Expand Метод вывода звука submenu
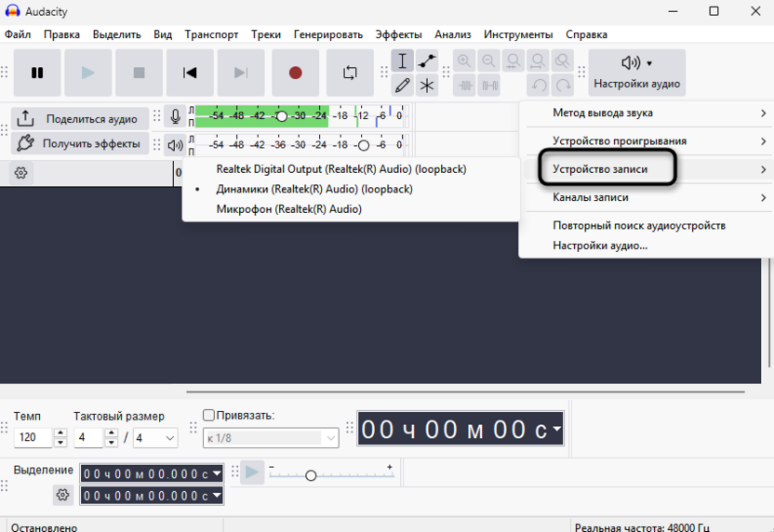Viewport: 774px width, 532px height. coord(648,113)
